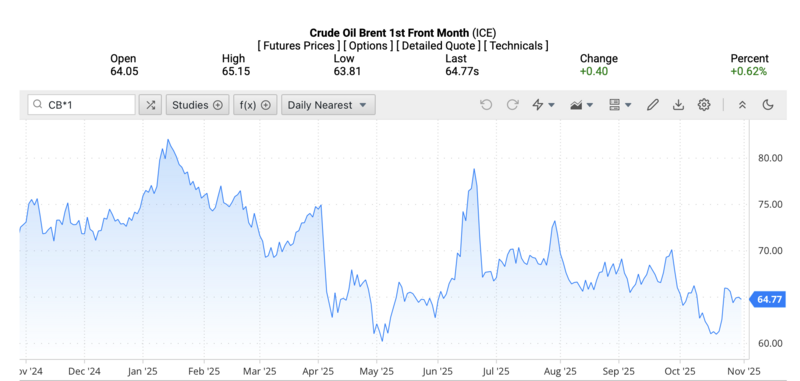Image resolution: width=800 pixels, height=381 pixels.
Task: Click the 60.00 price axis label
Action: click(770, 343)
